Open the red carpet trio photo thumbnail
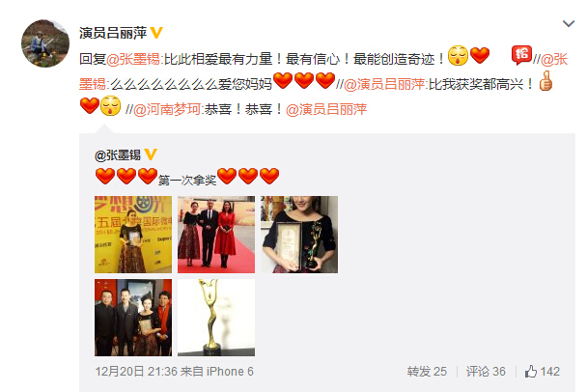 coord(216,235)
